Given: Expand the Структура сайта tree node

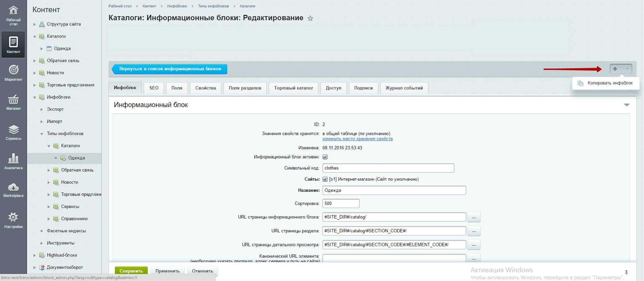Looking at the screenshot, I should coord(34,24).
